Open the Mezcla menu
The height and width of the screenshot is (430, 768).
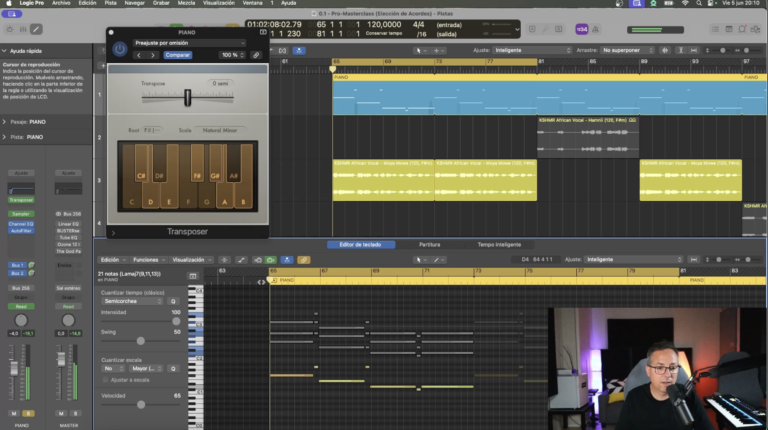(186, 3)
